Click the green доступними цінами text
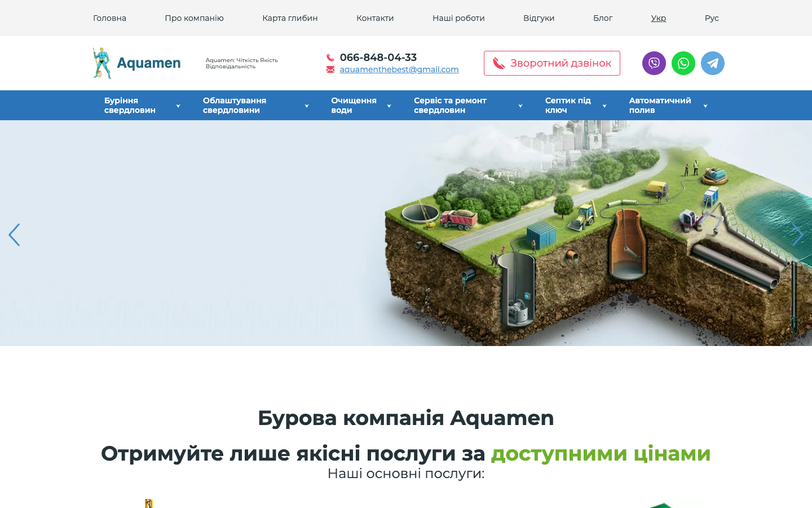The width and height of the screenshot is (812, 508). 601,453
